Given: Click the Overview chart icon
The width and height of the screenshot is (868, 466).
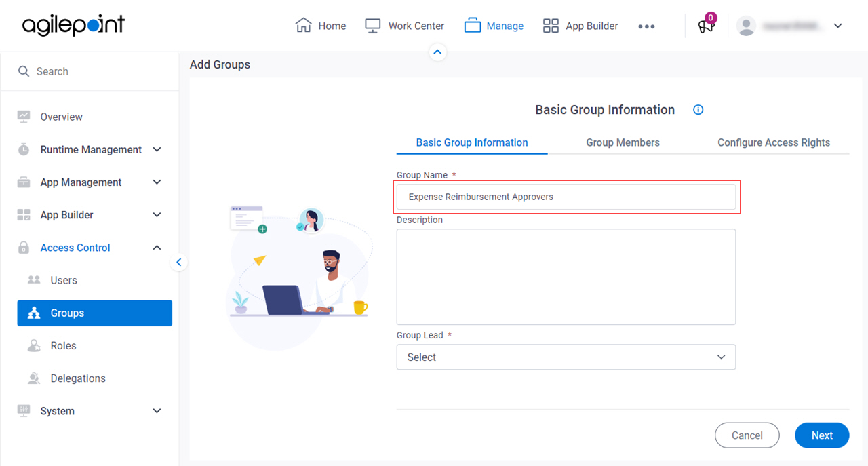Looking at the screenshot, I should 24,116.
